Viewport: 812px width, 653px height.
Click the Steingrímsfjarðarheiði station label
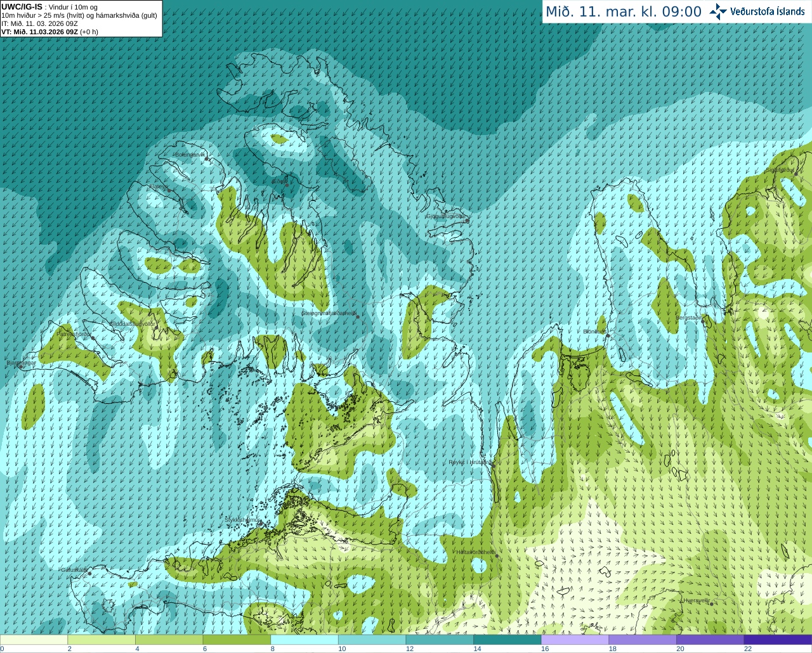[329, 313]
